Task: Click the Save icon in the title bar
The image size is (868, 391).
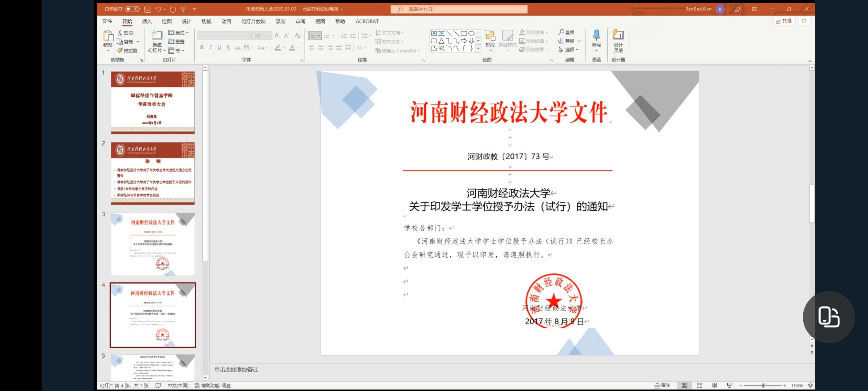Action: 147,9
